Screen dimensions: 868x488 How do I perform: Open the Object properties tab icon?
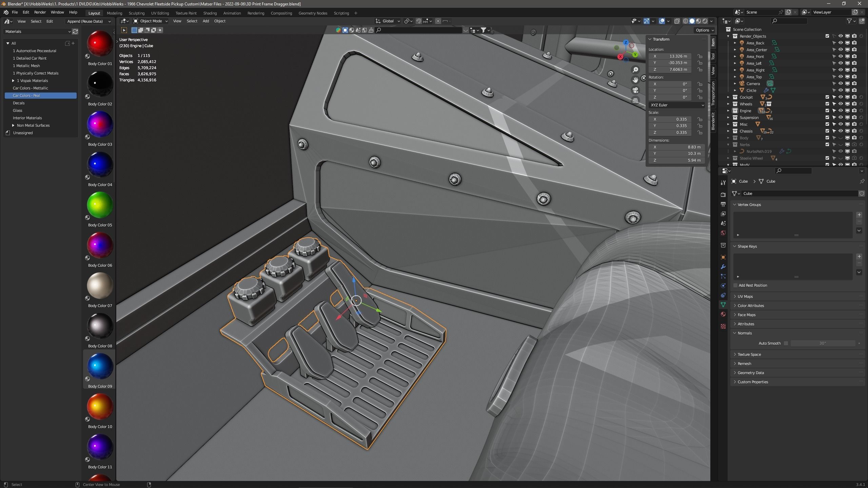point(723,257)
